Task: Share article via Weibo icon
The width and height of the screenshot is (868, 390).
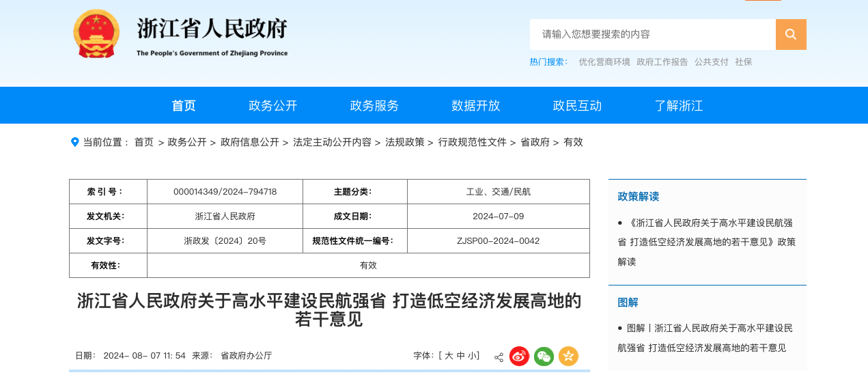Action: (519, 356)
